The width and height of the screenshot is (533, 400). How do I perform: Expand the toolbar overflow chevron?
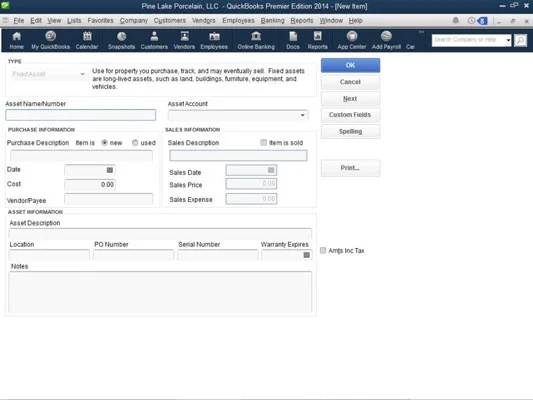tap(421, 32)
